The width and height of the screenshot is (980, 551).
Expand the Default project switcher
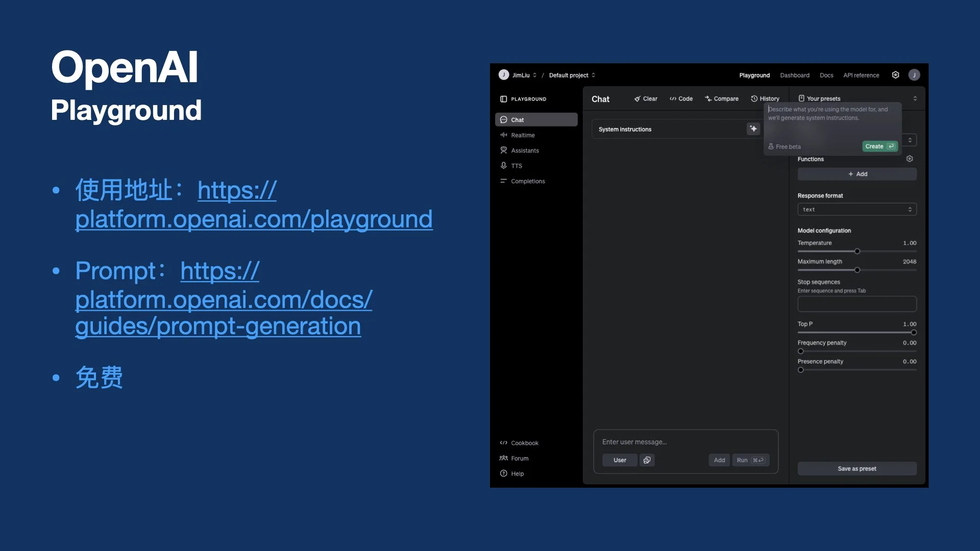point(572,75)
